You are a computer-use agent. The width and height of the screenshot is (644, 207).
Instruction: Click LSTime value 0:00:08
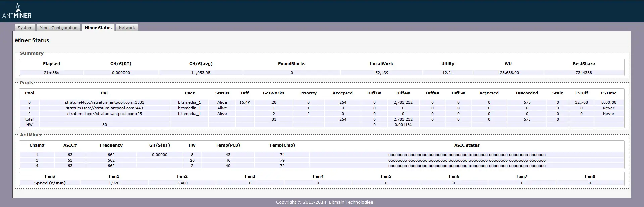pyautogui.click(x=609, y=102)
